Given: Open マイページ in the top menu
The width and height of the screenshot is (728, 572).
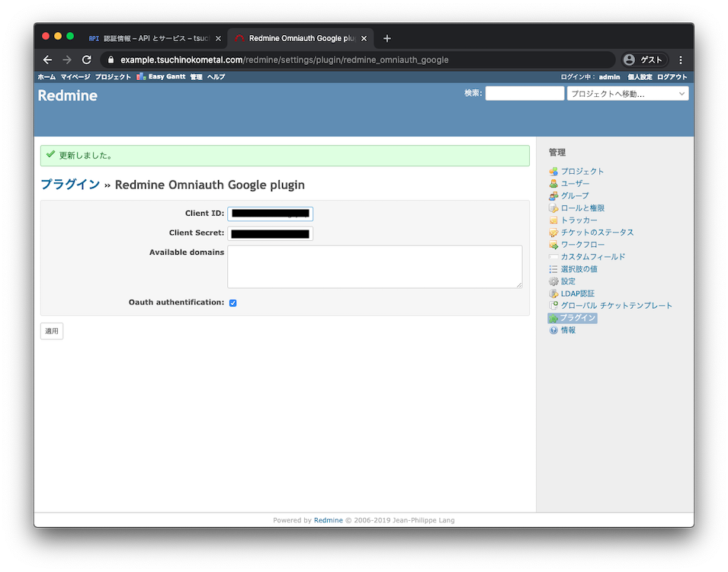Looking at the screenshot, I should tap(75, 77).
